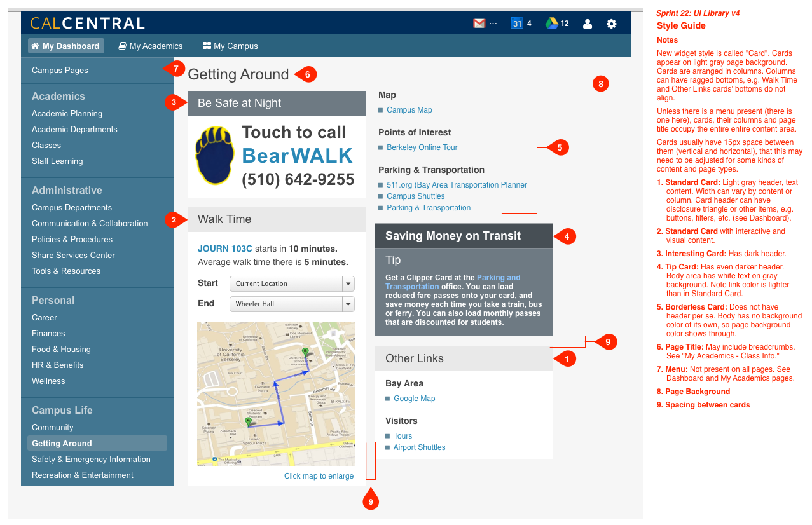Switch to the My Academics tab
Screen dimensions: 812x525
(x=151, y=46)
